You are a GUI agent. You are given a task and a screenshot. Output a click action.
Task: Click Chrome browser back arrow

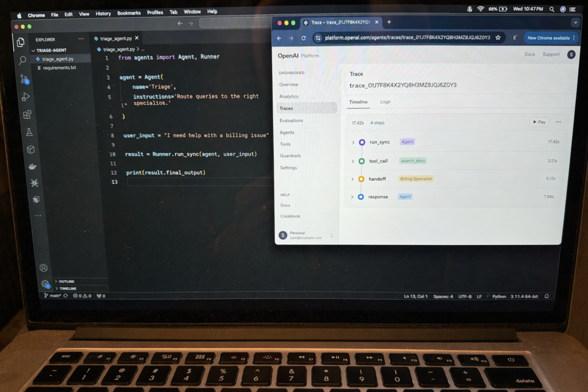coord(279,38)
